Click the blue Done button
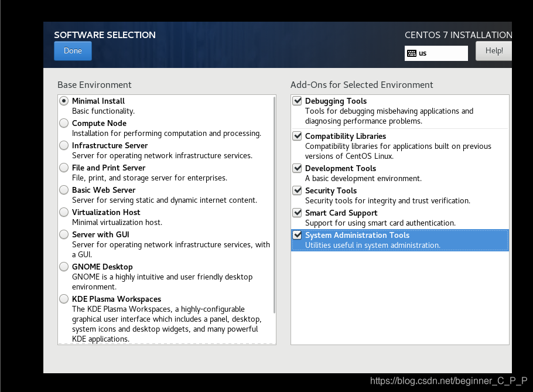 pyautogui.click(x=73, y=51)
